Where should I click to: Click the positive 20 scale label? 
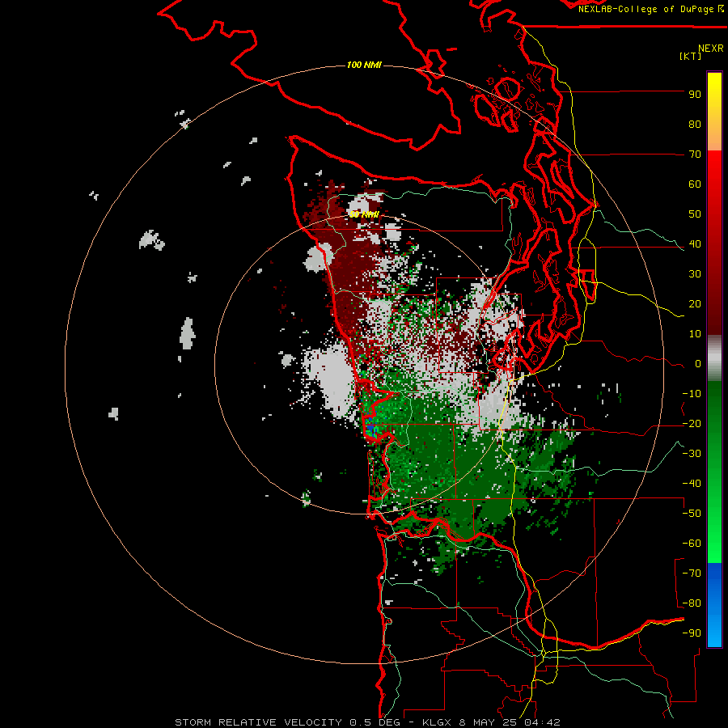(x=695, y=304)
